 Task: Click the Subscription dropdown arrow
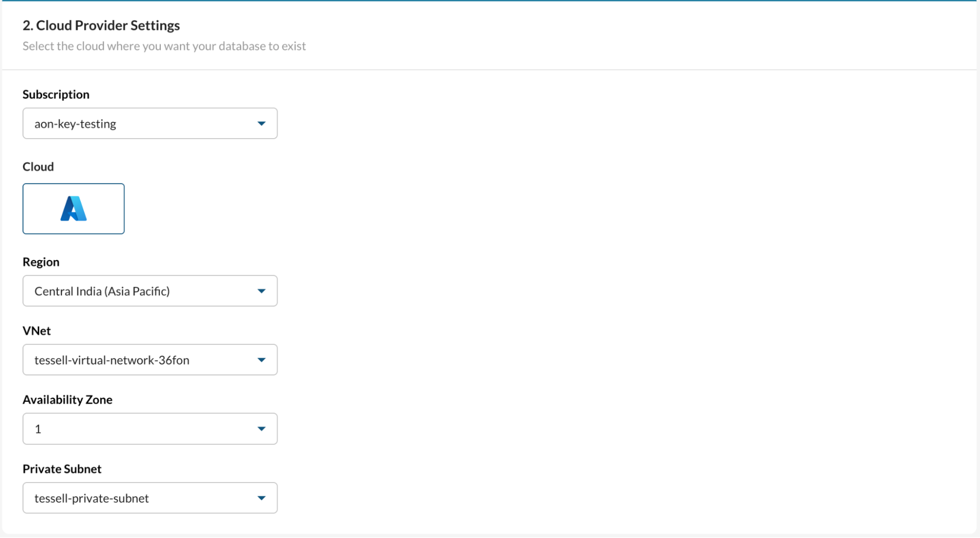pyautogui.click(x=261, y=123)
